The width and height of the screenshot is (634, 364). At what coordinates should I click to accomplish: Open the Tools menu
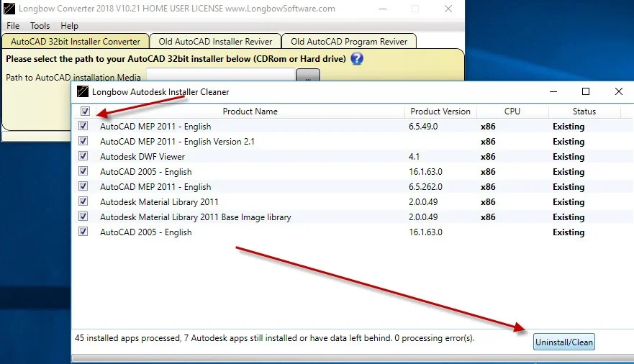click(40, 26)
